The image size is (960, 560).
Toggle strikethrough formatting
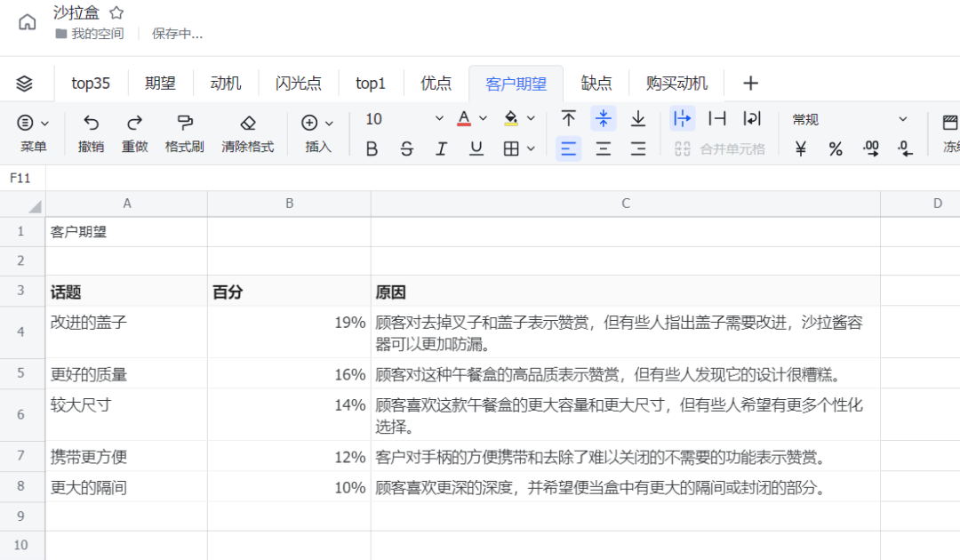click(406, 148)
